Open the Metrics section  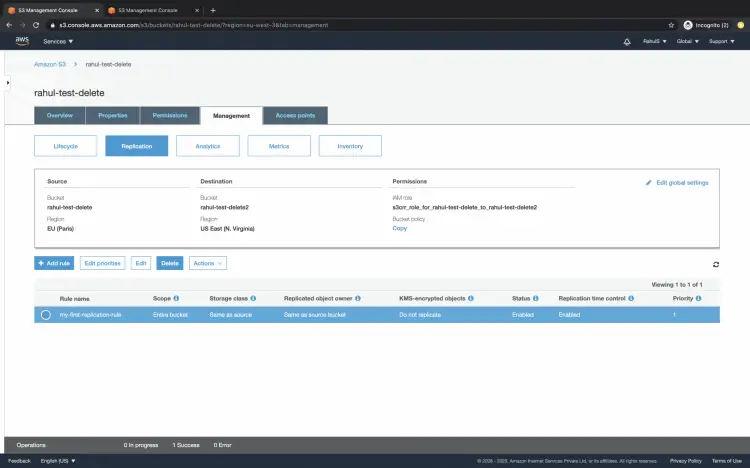[279, 146]
